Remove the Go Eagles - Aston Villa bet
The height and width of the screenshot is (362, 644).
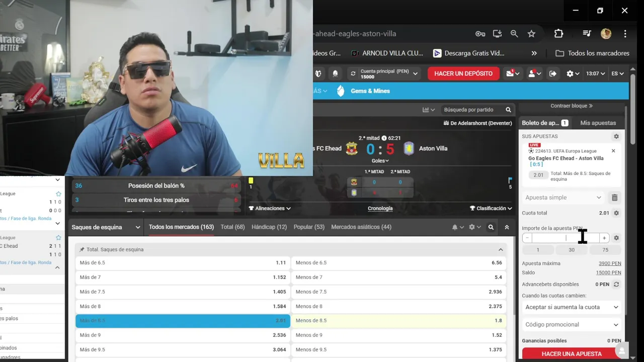[613, 151]
